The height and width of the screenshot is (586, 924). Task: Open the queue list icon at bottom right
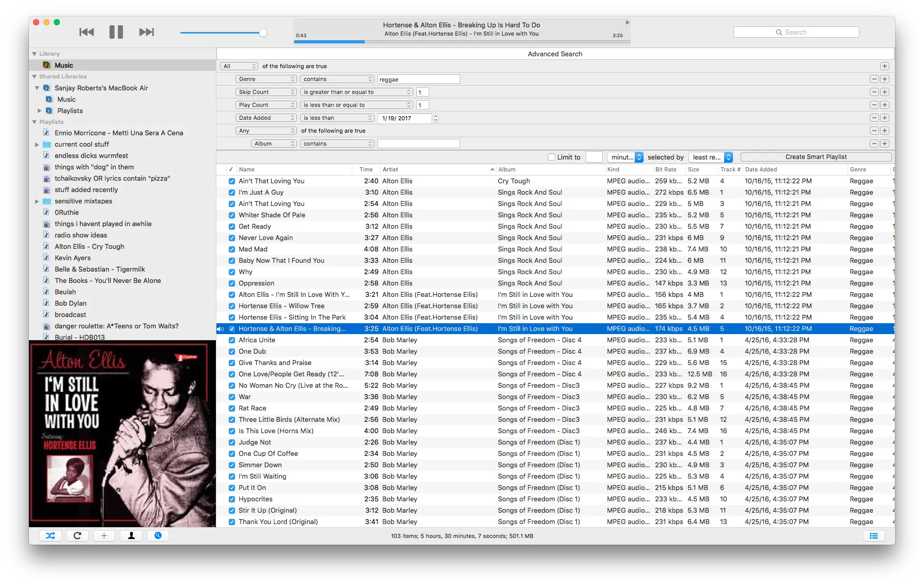tap(873, 535)
